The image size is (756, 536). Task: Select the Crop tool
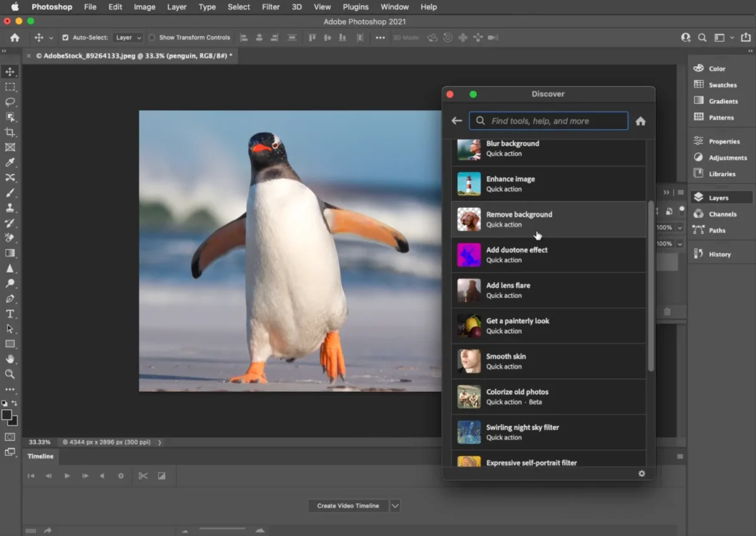(x=10, y=132)
